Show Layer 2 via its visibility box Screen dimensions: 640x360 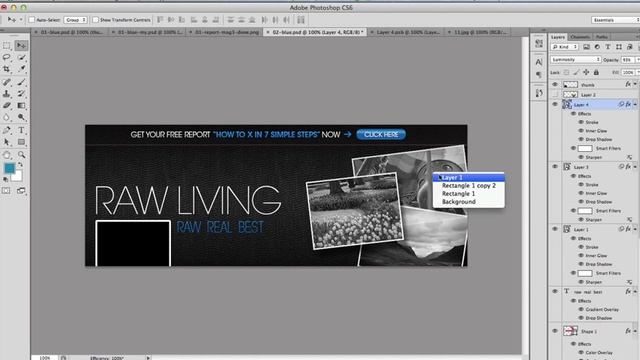point(555,94)
